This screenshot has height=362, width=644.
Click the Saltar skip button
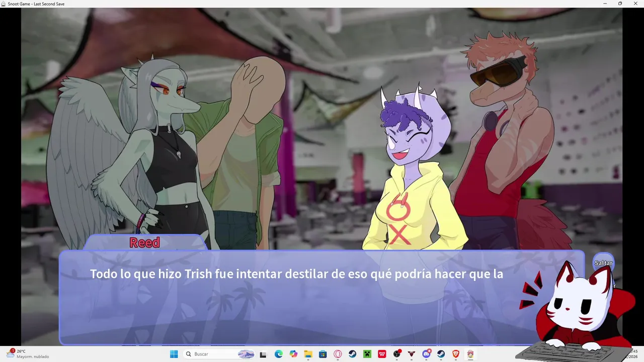coord(603,263)
